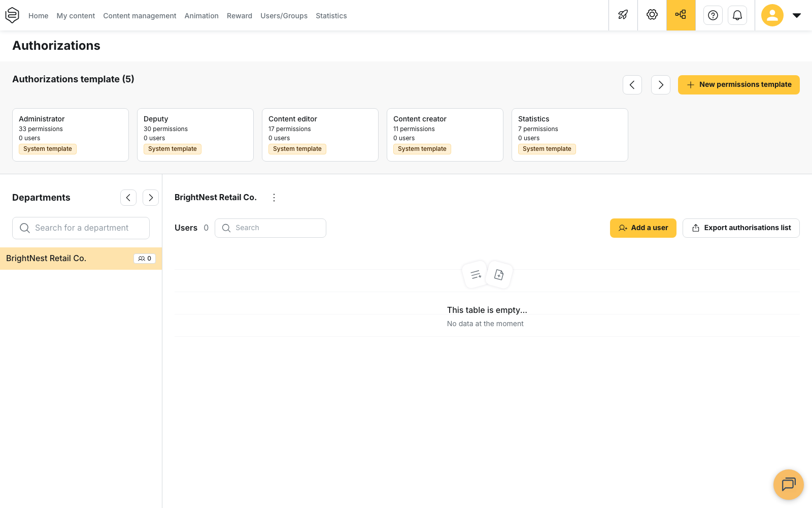The height and width of the screenshot is (508, 812).
Task: Expand the account dropdown arrow
Action: [797, 15]
